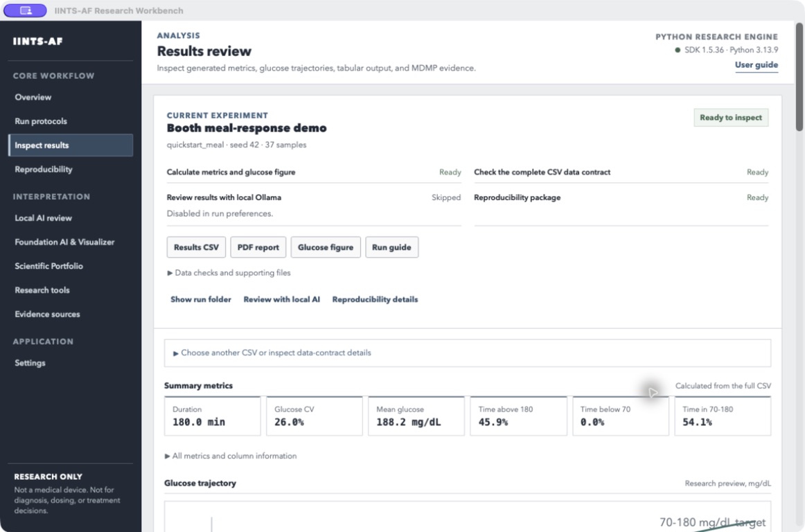Click the Skipped status label
The width and height of the screenshot is (805, 532).
point(446,197)
